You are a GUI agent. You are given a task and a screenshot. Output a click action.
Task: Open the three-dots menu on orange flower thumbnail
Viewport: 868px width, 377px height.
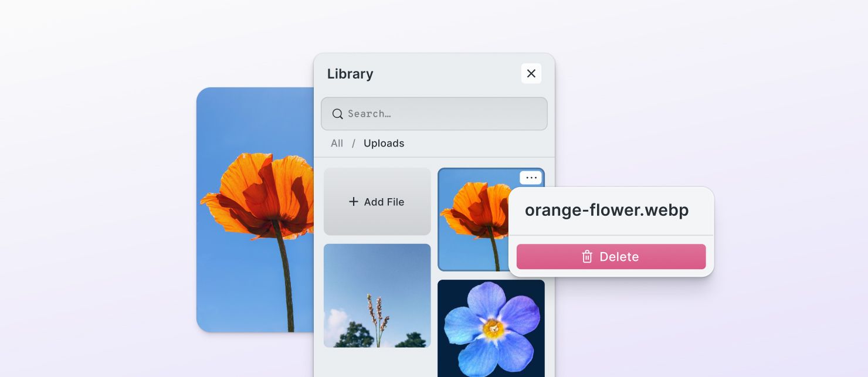[531, 178]
